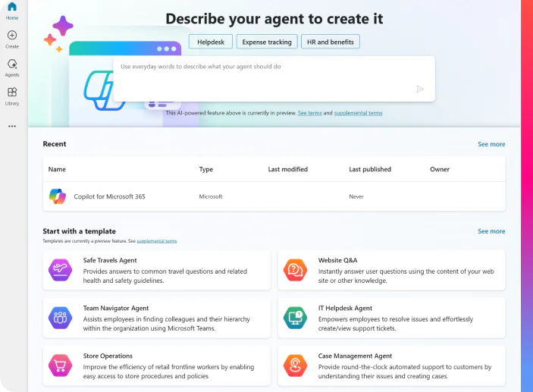533x392 pixels.
Task: Click Case Management Agent description text
Action: point(405,372)
